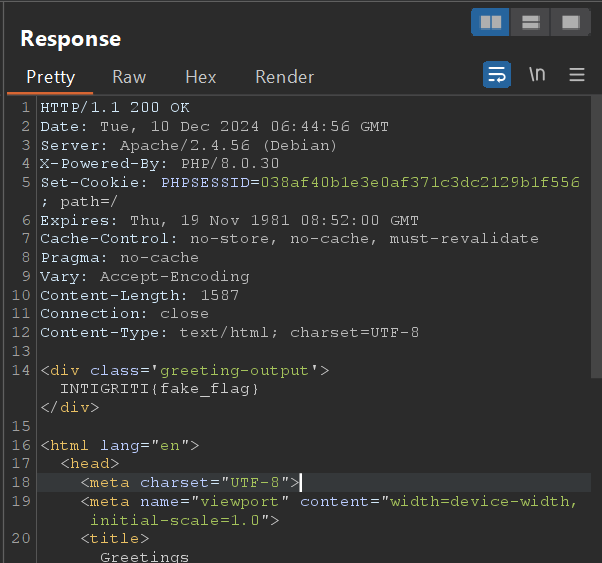Click the INTIGRITI{fake_flag} text
The height and width of the screenshot is (563, 602).
pos(160,389)
